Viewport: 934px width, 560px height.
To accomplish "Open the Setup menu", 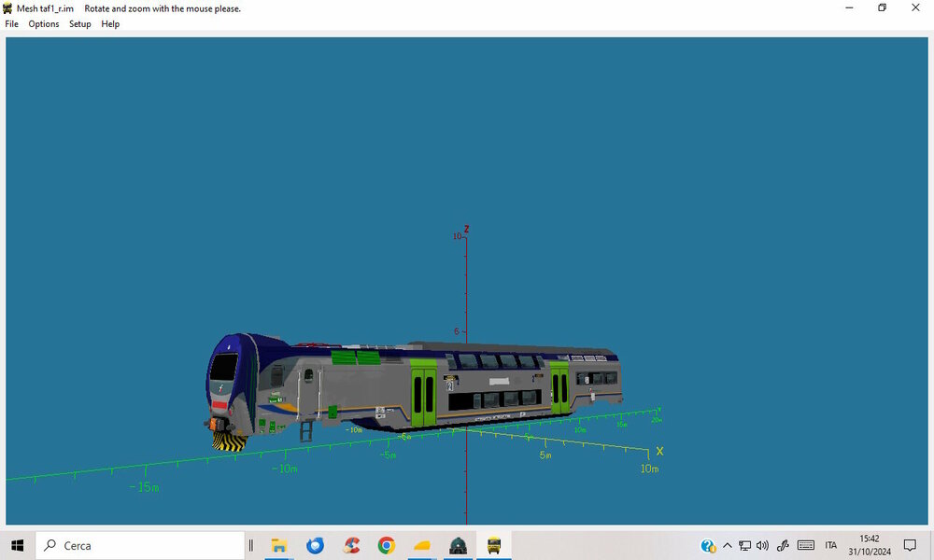I will (79, 24).
